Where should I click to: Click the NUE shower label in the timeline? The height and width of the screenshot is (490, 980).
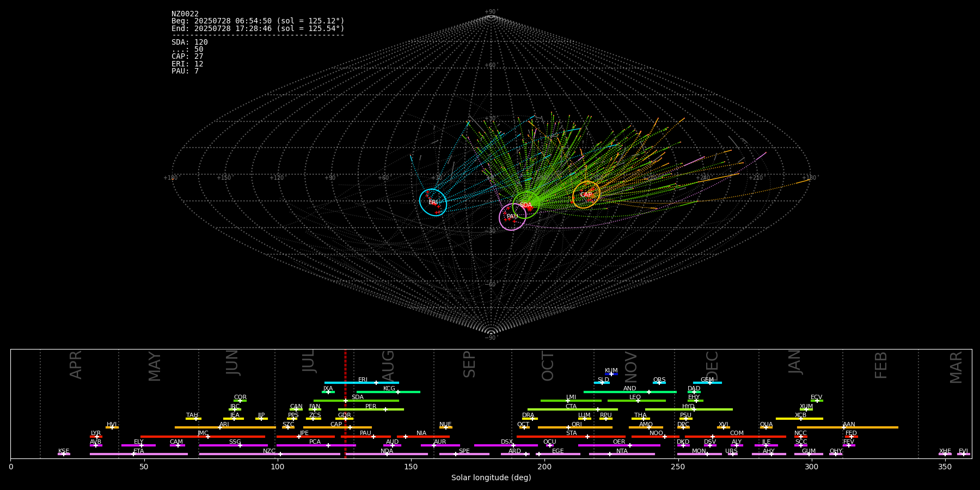click(445, 425)
